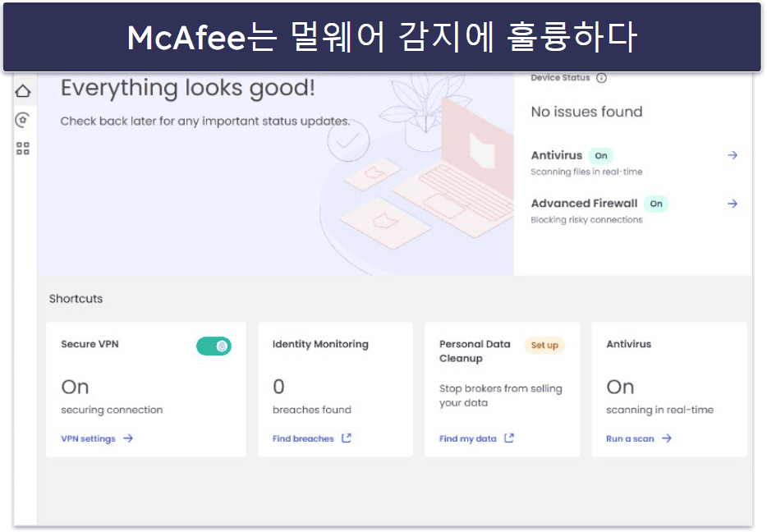Click the arrow next to Run a scan
Screen dimensions: 767x532
(x=667, y=438)
